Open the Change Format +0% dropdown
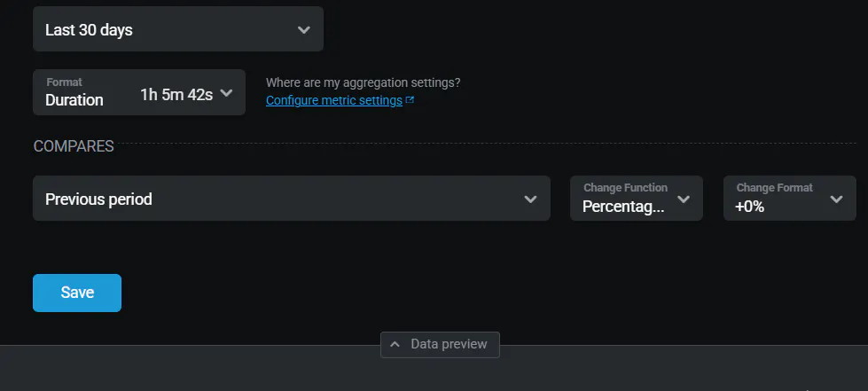 point(789,199)
